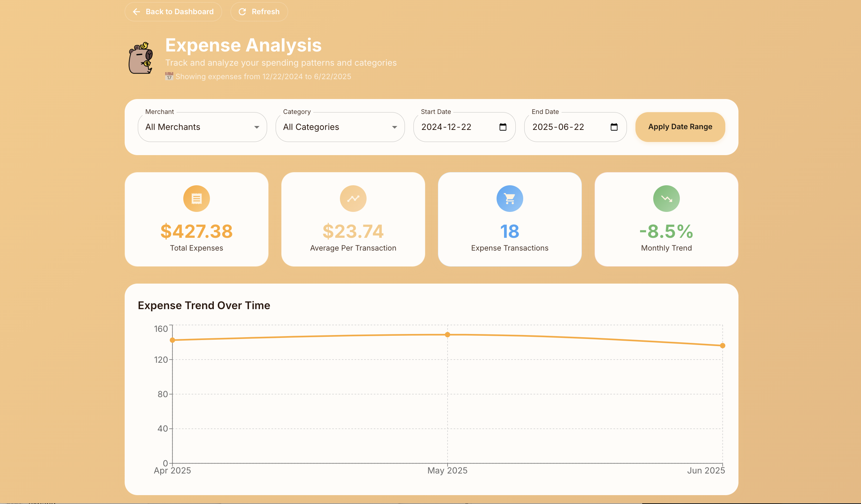Click the blue shopping cart icon

click(x=510, y=198)
